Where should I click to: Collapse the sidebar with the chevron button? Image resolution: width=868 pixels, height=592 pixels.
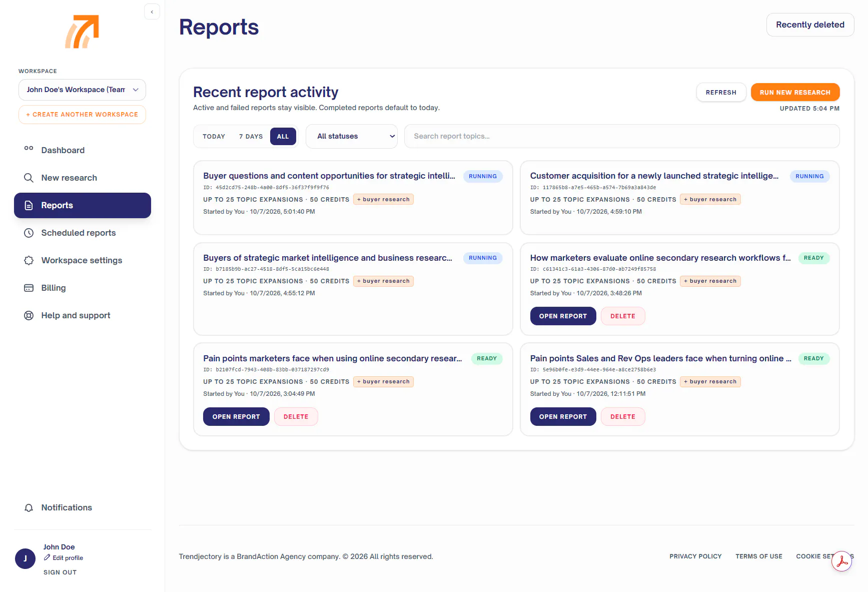tap(152, 12)
